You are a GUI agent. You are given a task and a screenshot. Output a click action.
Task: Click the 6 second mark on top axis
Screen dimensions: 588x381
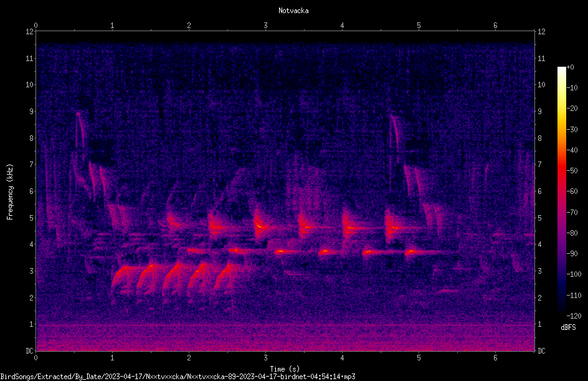(495, 26)
